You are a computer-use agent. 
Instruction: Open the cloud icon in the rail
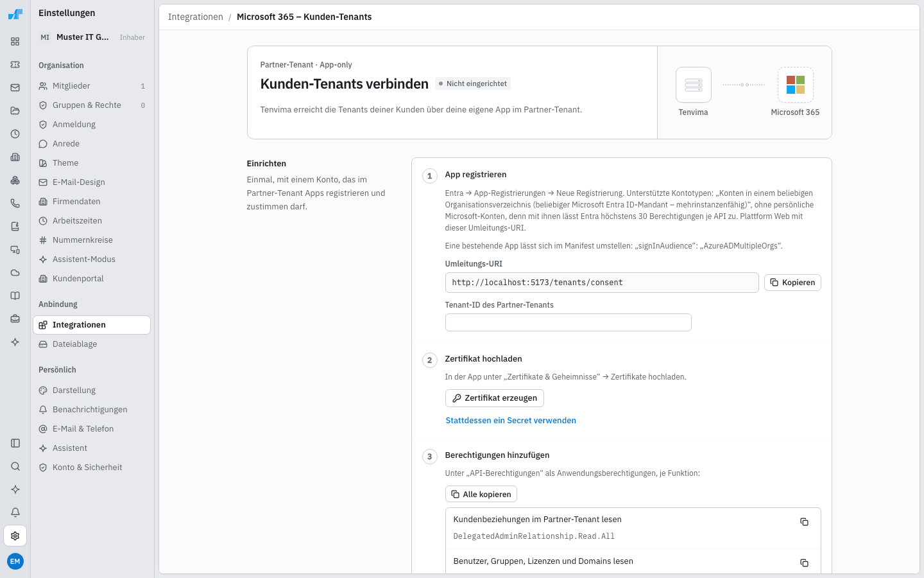point(15,273)
